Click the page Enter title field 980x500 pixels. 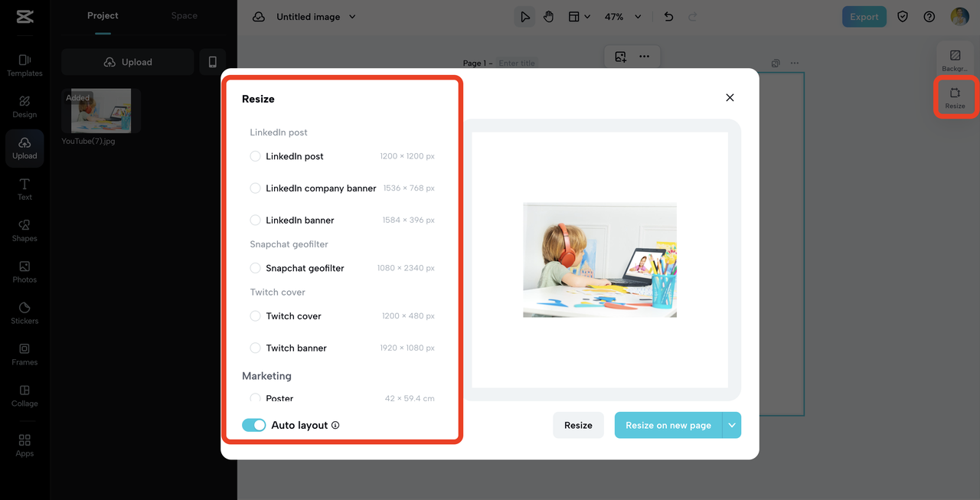tap(518, 63)
